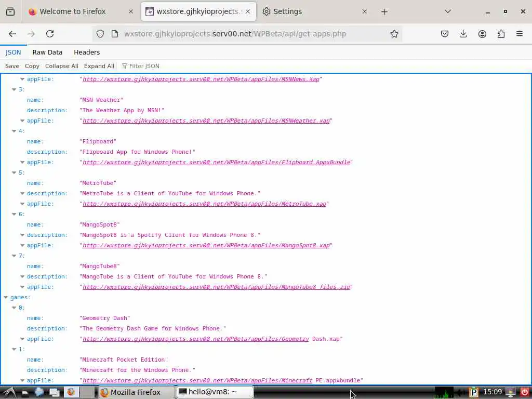Click Save in JSON toolbar
The height and width of the screenshot is (399, 532).
12,66
